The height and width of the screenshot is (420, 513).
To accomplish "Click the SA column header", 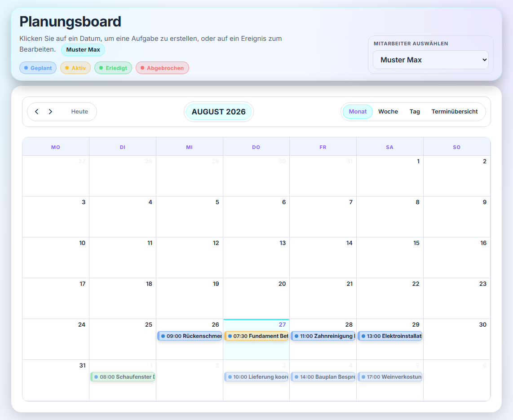I will [389, 147].
